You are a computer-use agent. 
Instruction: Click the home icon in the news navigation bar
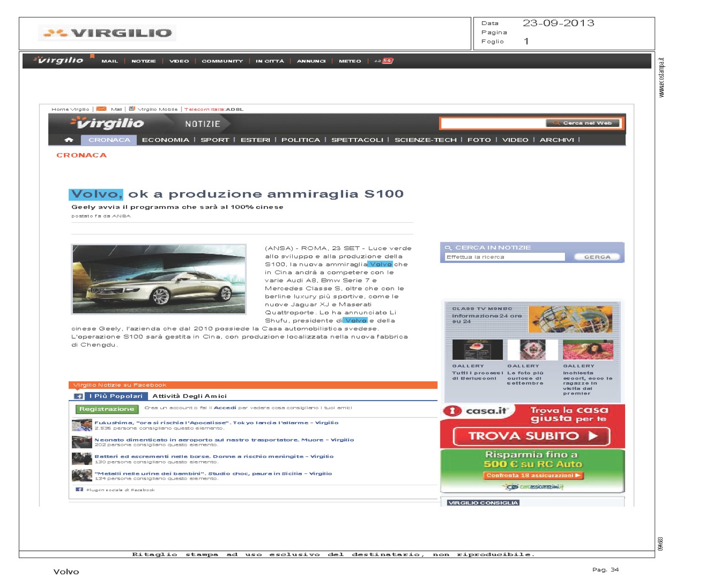[x=69, y=140]
